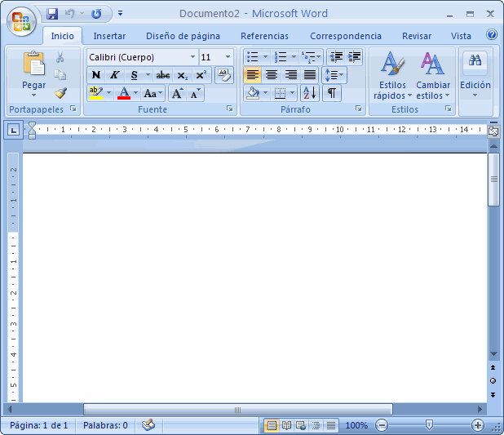Click the spelling check status bar icon
The width and height of the screenshot is (504, 435).
point(148,425)
